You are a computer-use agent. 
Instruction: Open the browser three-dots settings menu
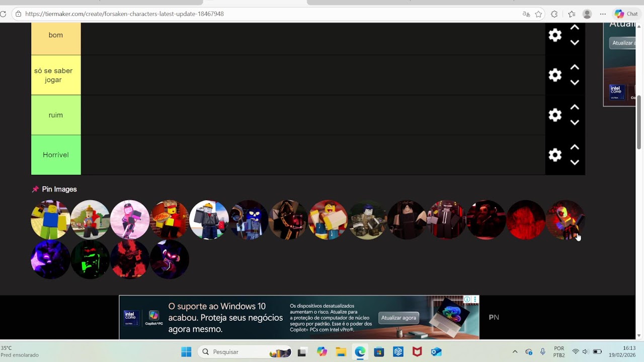(x=603, y=14)
